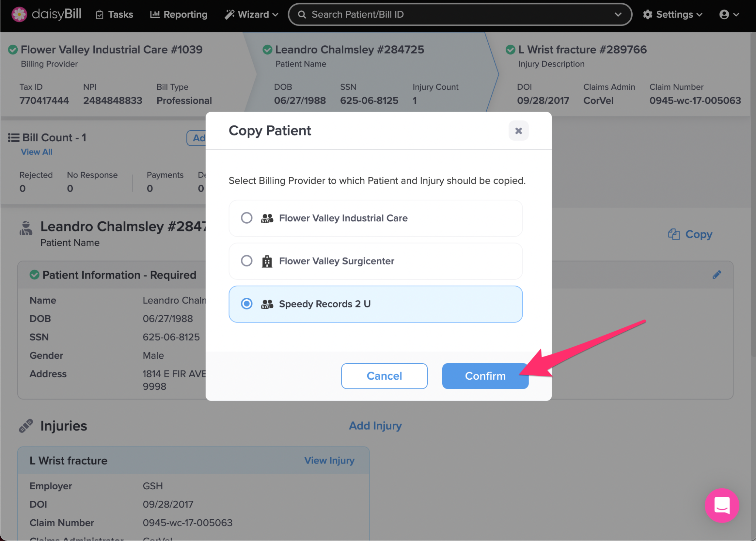Expand the Wizard dropdown menu

tap(251, 14)
